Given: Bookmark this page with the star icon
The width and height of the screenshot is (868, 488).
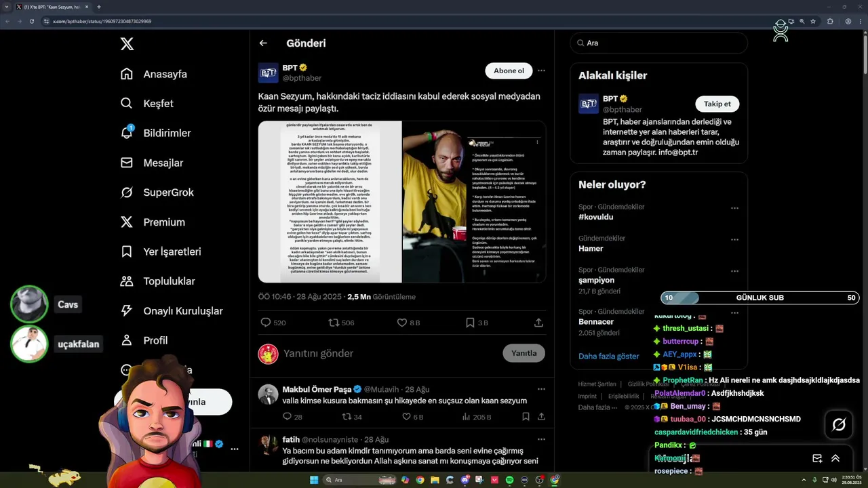Looking at the screenshot, I should coord(813,21).
